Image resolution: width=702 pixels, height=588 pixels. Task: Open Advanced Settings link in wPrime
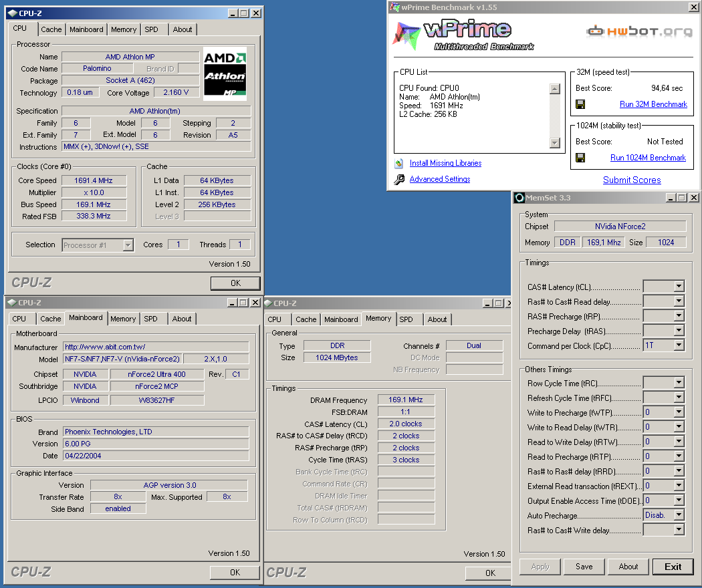coord(440,179)
